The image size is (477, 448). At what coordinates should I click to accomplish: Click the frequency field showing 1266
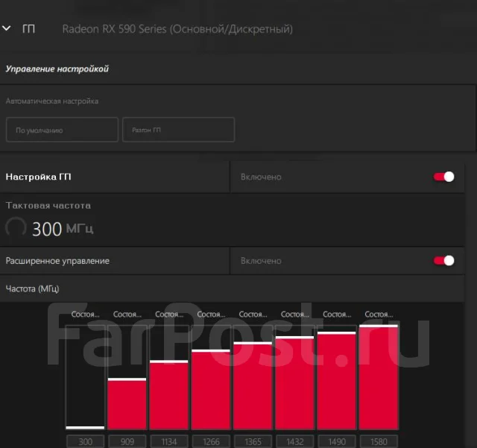pos(211,441)
